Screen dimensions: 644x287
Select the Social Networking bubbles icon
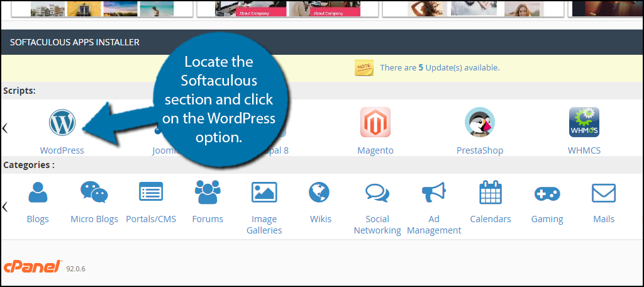point(377,193)
